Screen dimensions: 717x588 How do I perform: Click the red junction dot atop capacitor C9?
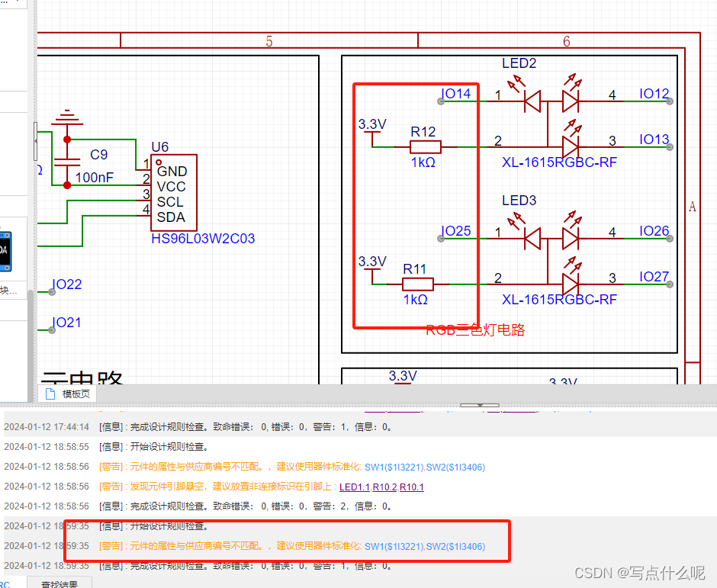point(67,140)
